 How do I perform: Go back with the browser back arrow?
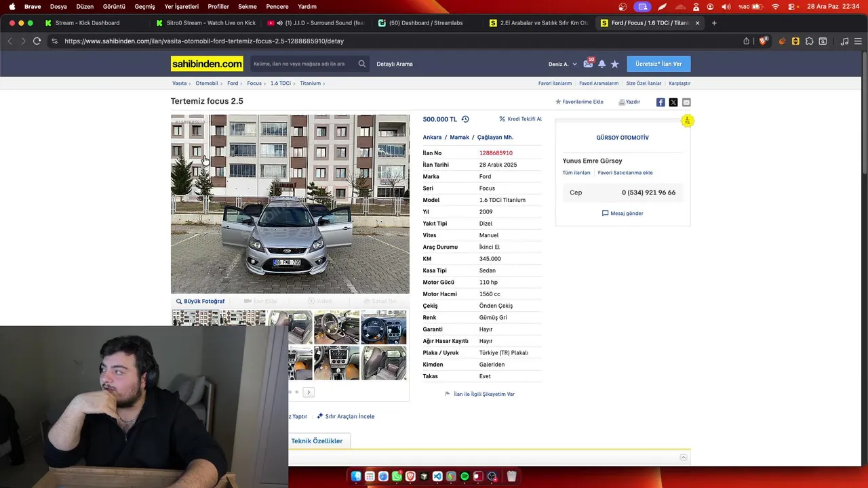9,41
